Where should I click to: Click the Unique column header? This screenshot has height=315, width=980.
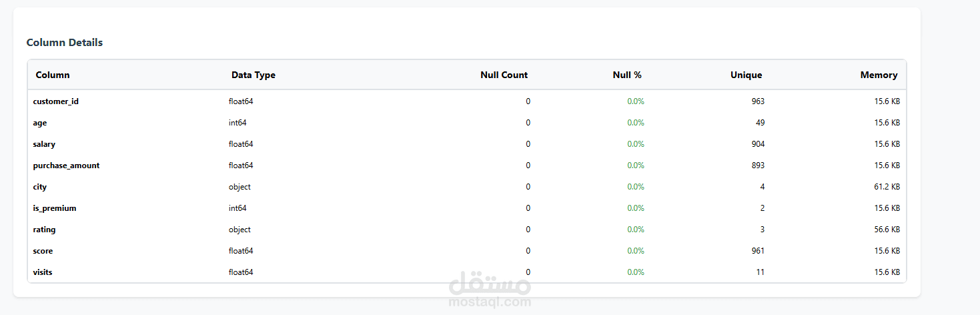(746, 75)
